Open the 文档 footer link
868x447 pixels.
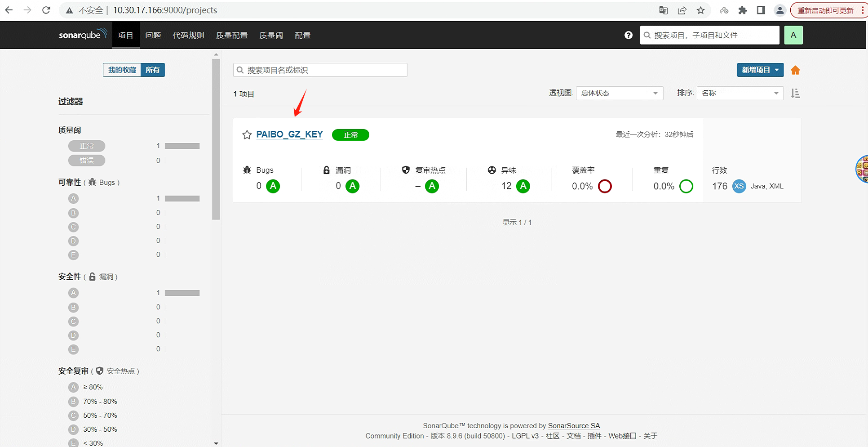[x=574, y=436]
